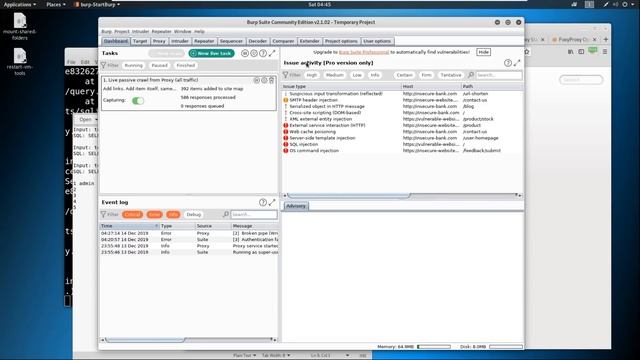640x360 pixels.
Task: Toggle the Capturing switch off
Action: coord(138,100)
